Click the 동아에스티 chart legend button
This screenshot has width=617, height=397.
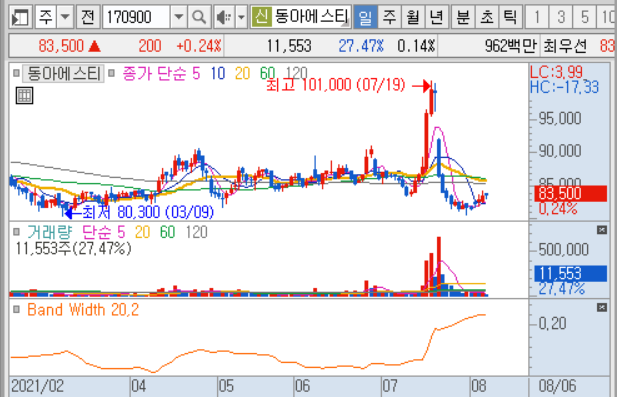[x=63, y=74]
